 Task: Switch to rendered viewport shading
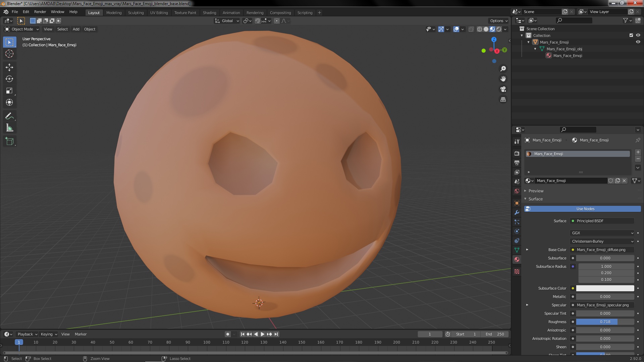(x=499, y=29)
